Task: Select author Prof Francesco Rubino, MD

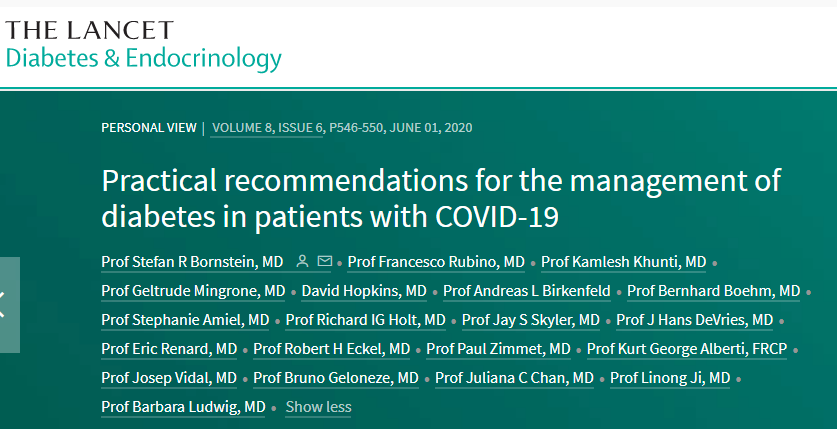Action: click(x=436, y=262)
